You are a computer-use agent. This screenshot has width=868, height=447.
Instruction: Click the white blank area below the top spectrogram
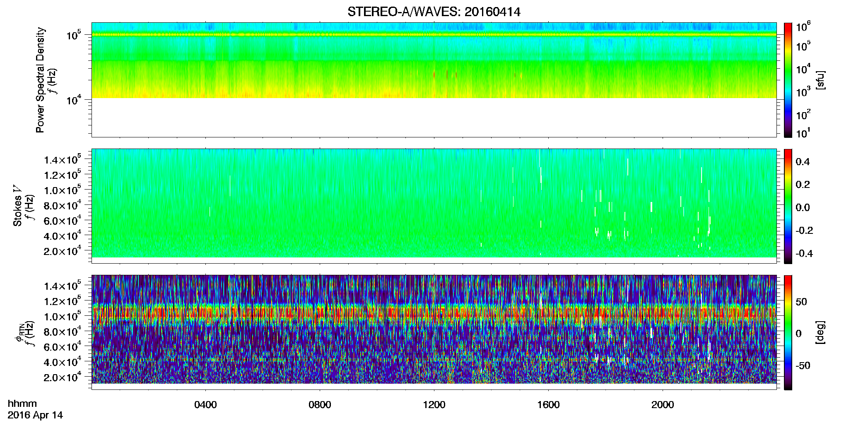point(434,118)
